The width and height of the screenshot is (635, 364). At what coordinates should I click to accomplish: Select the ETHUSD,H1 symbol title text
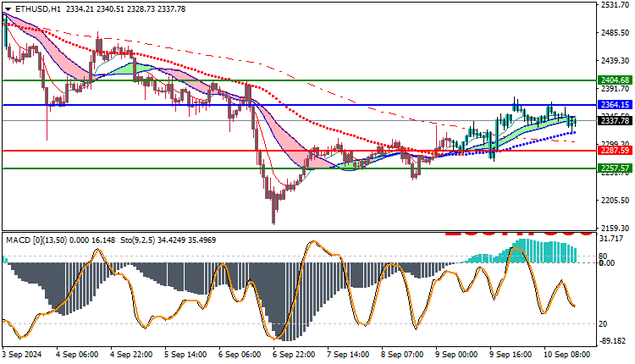[37, 8]
